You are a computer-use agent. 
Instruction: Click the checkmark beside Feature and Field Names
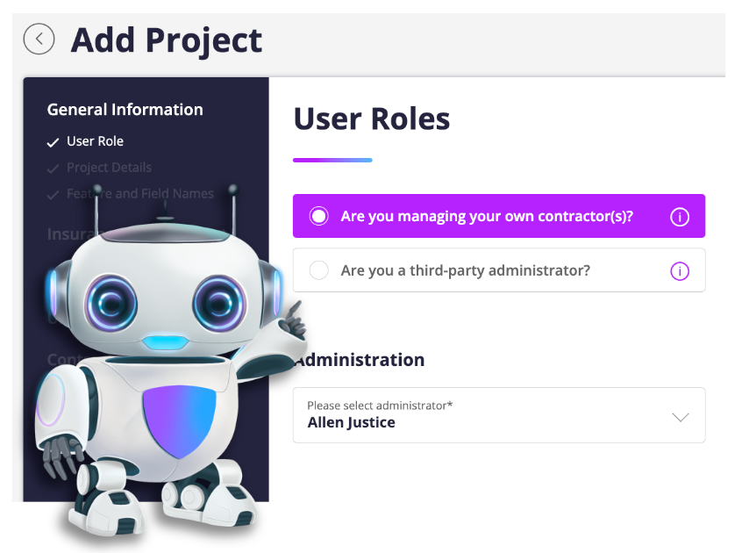pos(53,194)
